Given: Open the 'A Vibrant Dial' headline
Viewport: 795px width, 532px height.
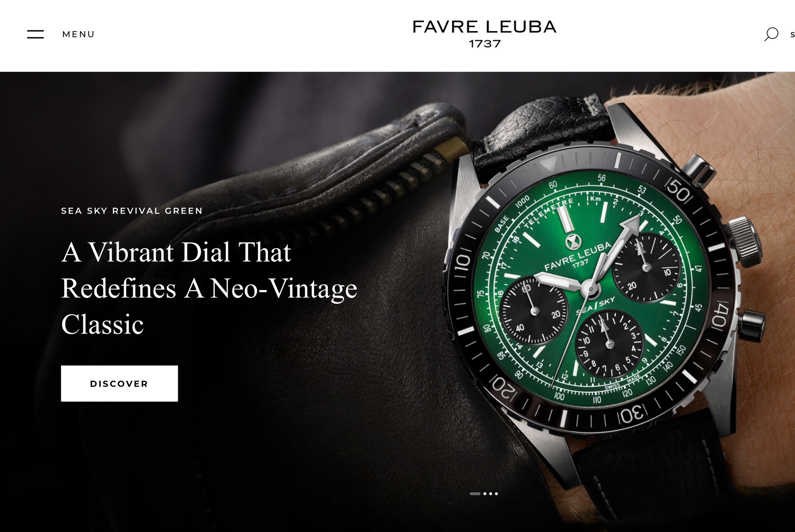Looking at the screenshot, I should pos(209,288).
